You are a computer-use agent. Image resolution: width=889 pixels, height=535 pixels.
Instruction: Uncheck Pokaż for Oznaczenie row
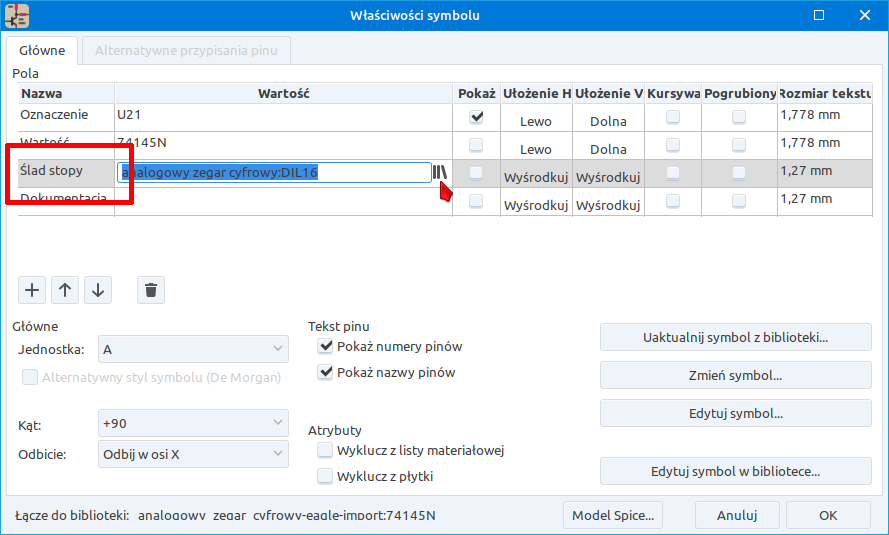(x=476, y=117)
